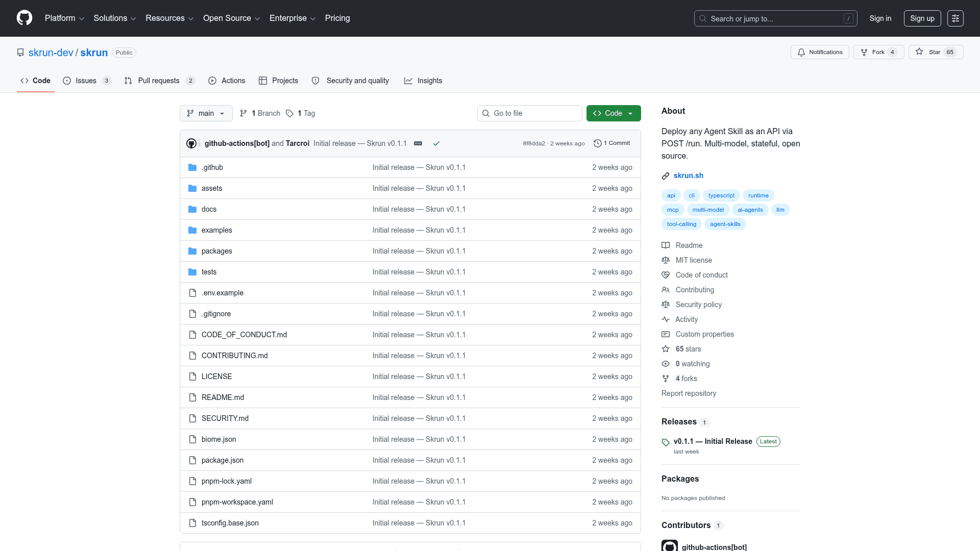The height and width of the screenshot is (551, 980).
Task: Click the GitHub logo icon
Action: (x=24, y=18)
